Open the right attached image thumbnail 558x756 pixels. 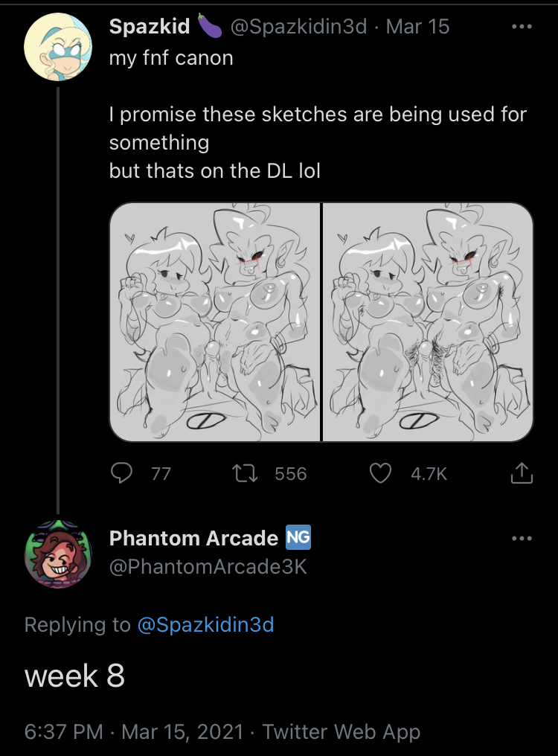(x=428, y=321)
